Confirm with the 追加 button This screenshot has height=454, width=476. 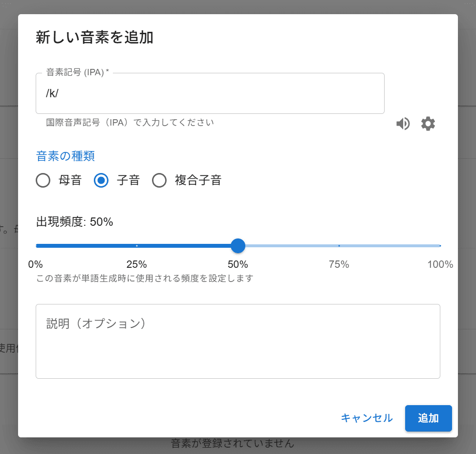click(x=428, y=418)
